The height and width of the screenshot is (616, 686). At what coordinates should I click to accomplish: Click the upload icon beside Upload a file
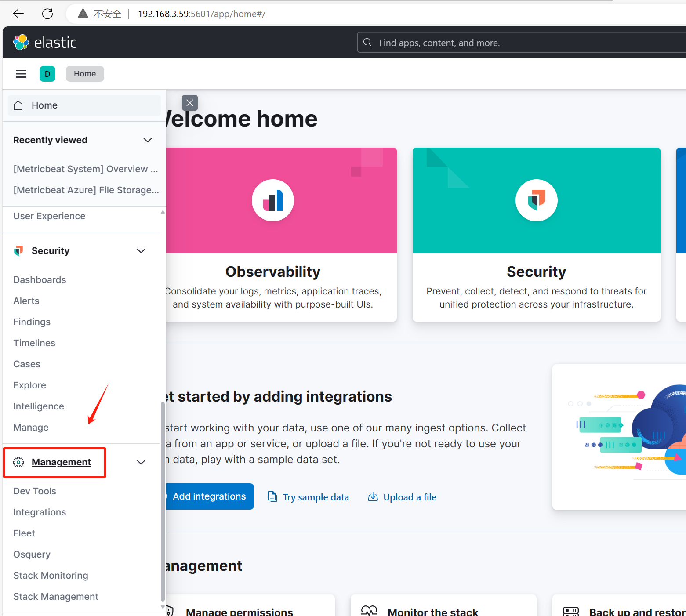click(373, 496)
